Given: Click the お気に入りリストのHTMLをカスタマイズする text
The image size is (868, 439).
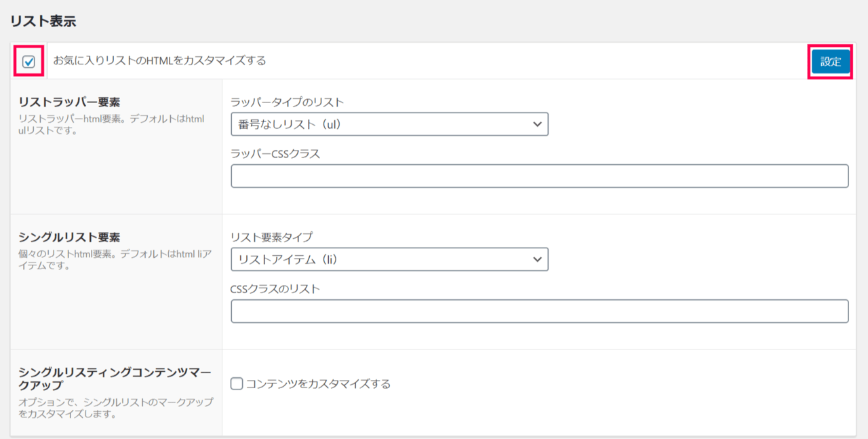Looking at the screenshot, I should point(159,60).
